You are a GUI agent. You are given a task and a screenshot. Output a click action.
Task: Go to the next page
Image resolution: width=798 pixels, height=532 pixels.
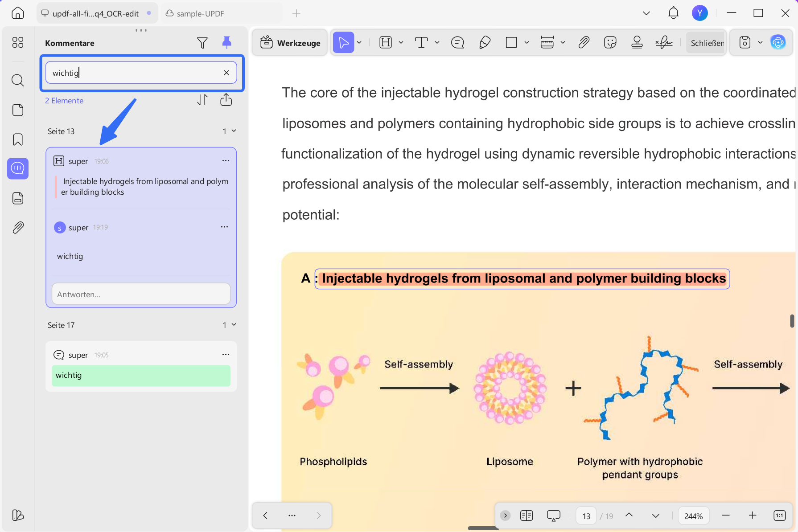(x=655, y=516)
